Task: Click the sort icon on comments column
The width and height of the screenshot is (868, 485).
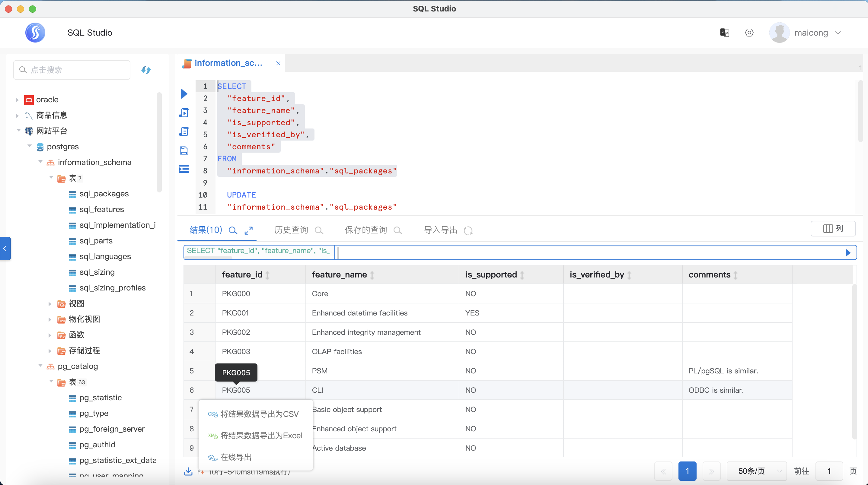Action: click(x=736, y=275)
